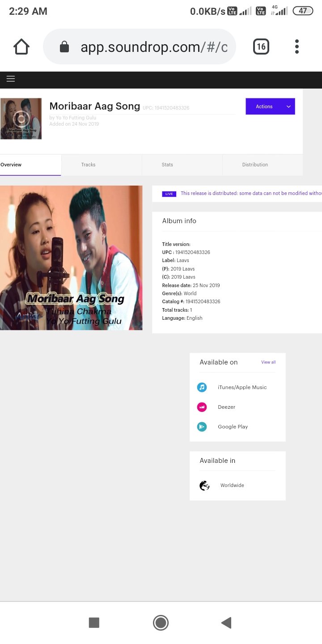Expand the Actions dropdown arrow
The image size is (322, 644).
[288, 106]
